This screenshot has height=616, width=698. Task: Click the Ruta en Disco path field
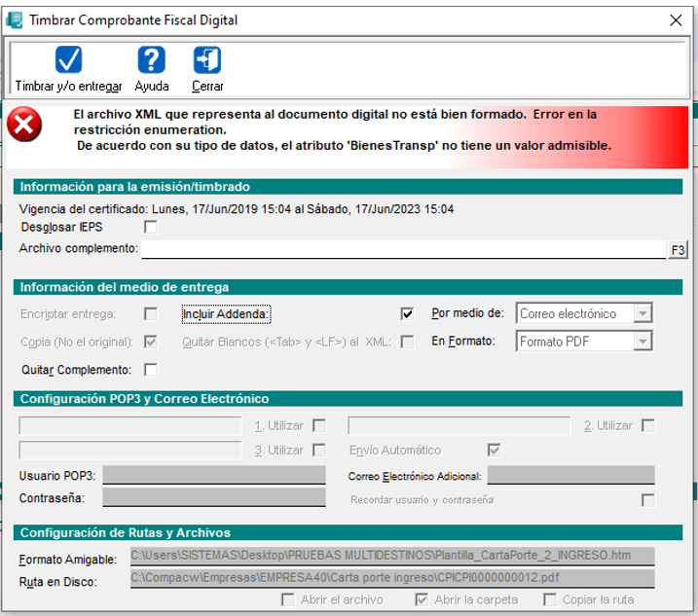392,578
